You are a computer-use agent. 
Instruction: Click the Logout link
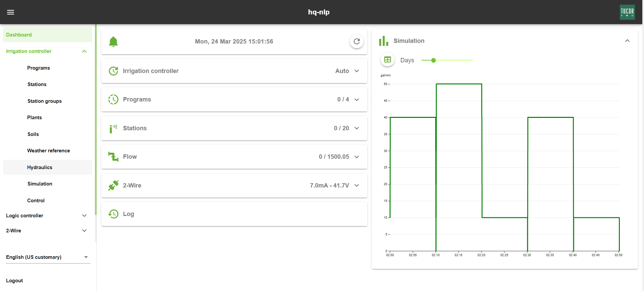tap(14, 281)
